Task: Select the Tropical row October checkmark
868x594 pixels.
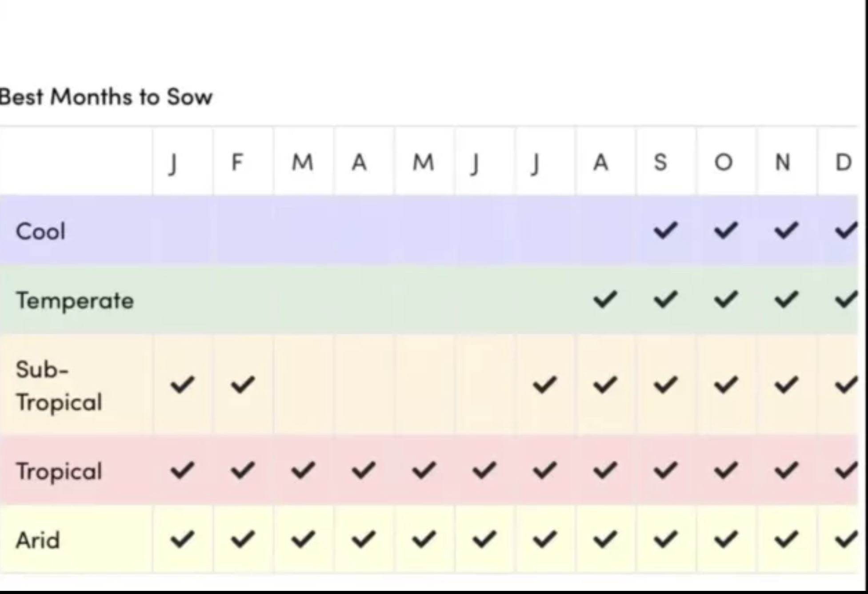Action: click(725, 470)
